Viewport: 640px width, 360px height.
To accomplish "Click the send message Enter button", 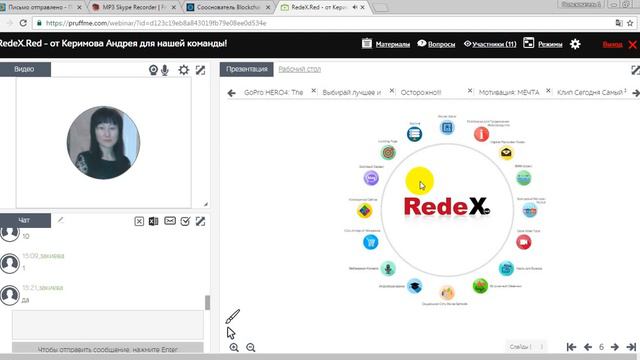I will (108, 349).
